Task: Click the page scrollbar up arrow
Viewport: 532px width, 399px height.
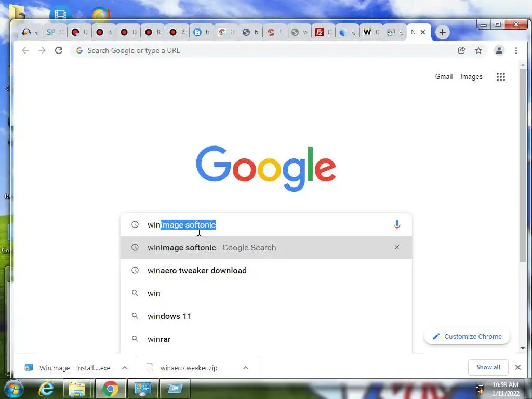Action: [523, 65]
